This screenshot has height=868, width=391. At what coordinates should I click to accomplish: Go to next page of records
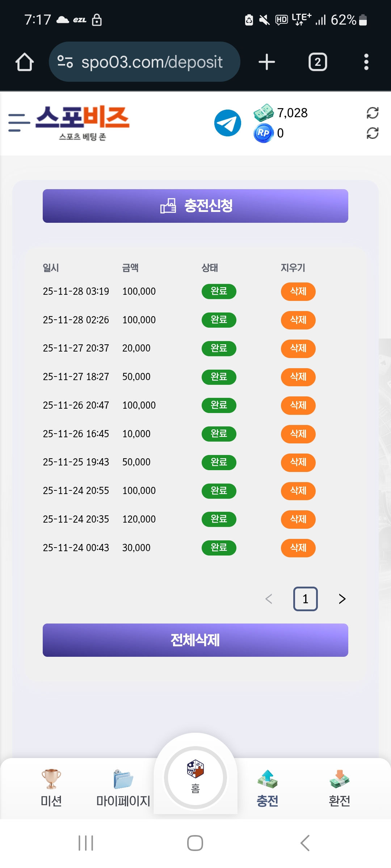342,599
